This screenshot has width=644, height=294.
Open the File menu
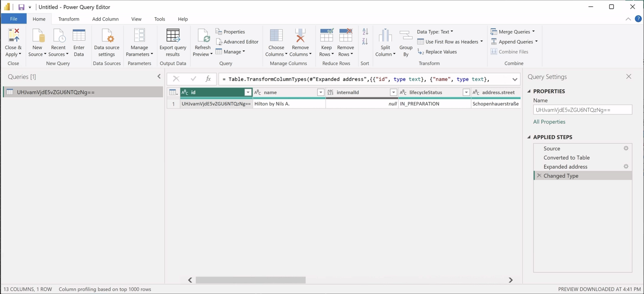point(14,19)
